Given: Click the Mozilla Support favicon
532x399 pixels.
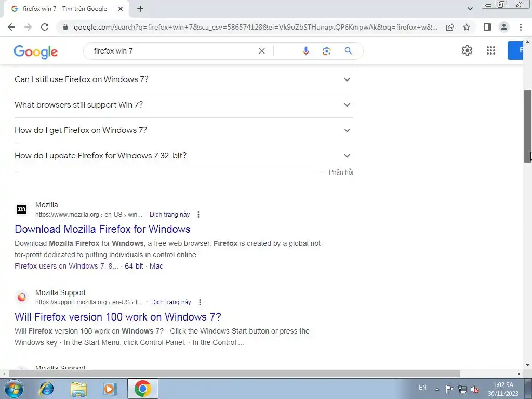Looking at the screenshot, I should click(x=22, y=297).
